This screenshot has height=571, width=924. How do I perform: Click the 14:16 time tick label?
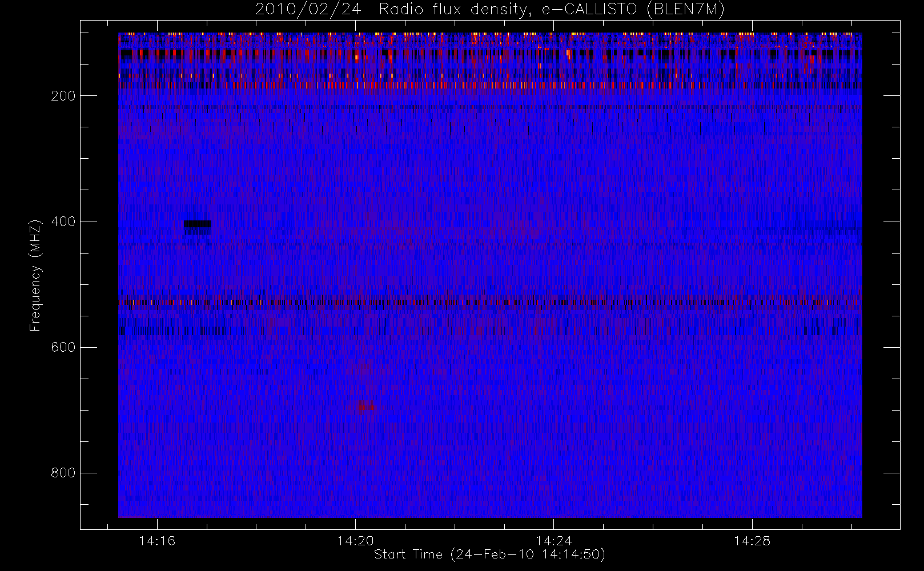(x=157, y=541)
